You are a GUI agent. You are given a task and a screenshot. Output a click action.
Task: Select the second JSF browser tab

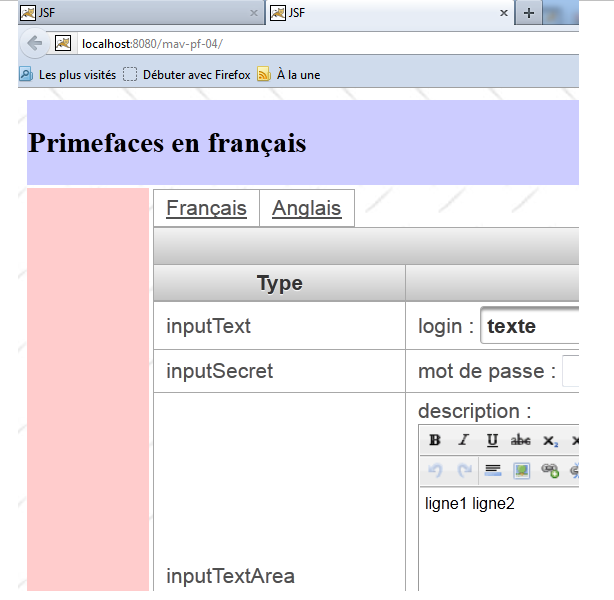(390, 13)
